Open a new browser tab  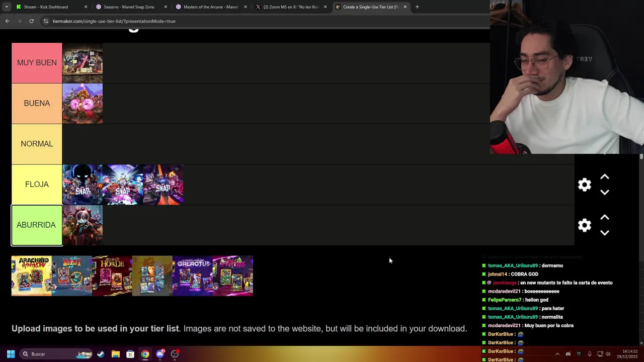[x=417, y=7]
